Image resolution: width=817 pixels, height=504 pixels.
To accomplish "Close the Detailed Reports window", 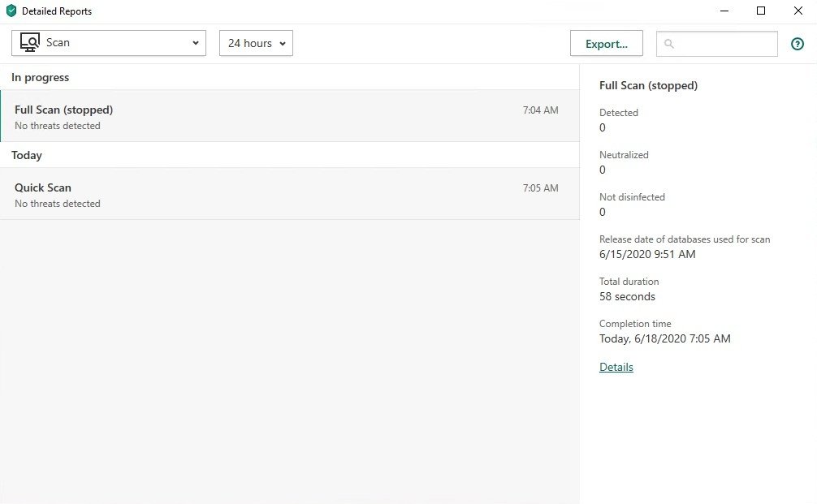I will [x=798, y=11].
